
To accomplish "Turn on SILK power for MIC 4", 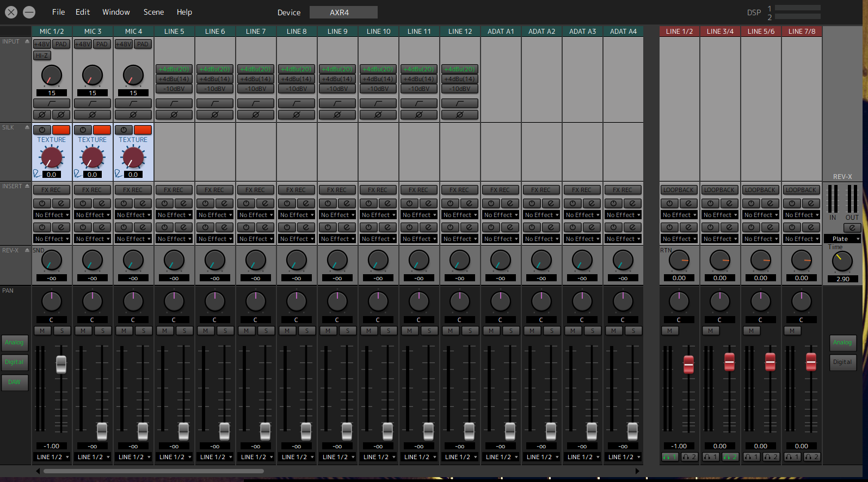I will (124, 130).
